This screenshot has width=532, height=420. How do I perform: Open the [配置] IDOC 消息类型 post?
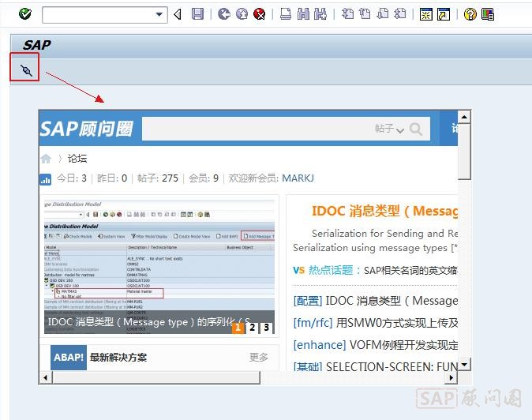(376, 301)
